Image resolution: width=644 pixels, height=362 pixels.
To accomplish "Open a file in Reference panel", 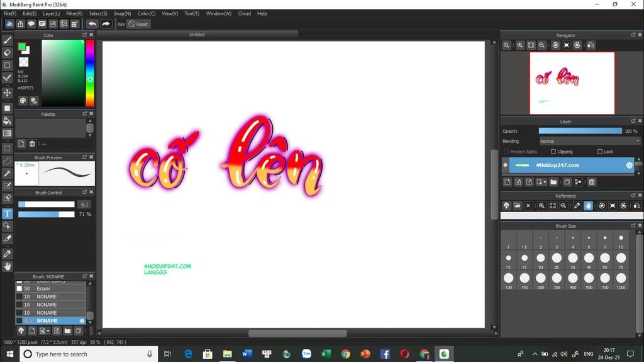I will coord(517,205).
